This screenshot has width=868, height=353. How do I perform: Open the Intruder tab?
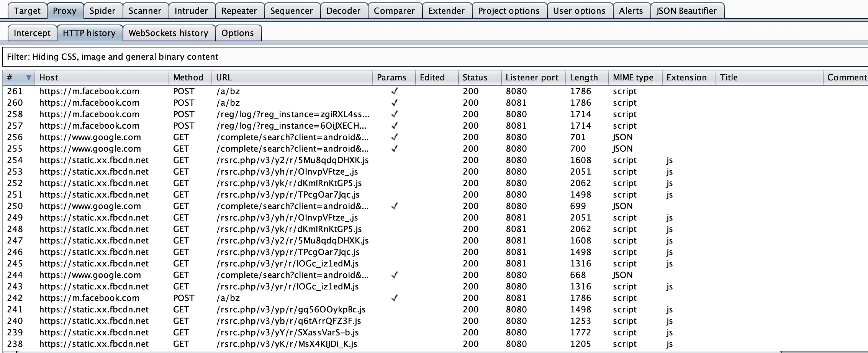[x=191, y=11]
